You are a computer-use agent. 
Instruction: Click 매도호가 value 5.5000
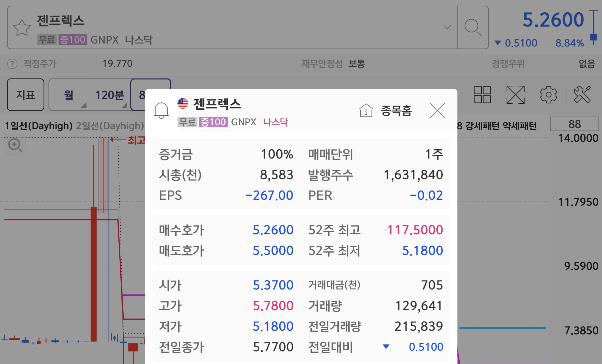[x=273, y=250]
